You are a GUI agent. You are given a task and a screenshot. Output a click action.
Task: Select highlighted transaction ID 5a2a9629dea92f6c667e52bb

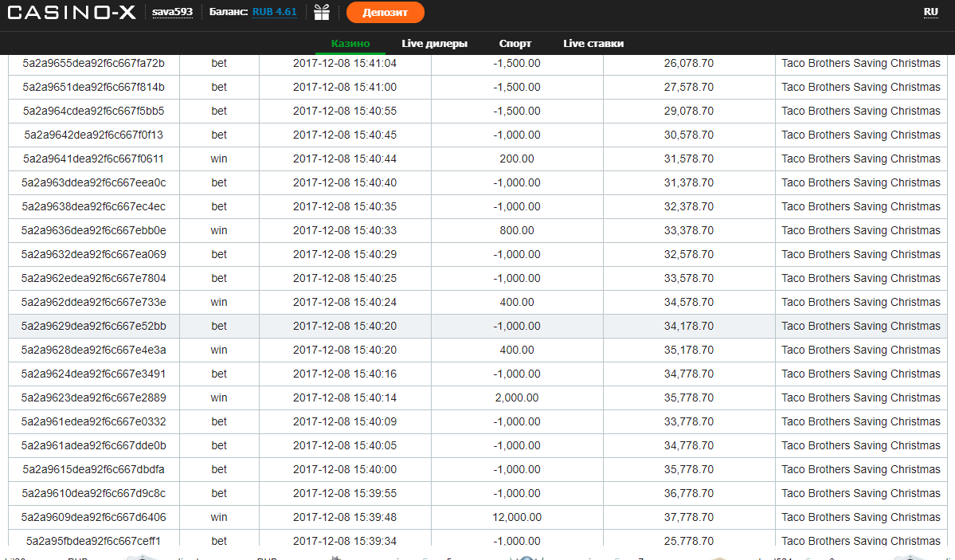94,326
